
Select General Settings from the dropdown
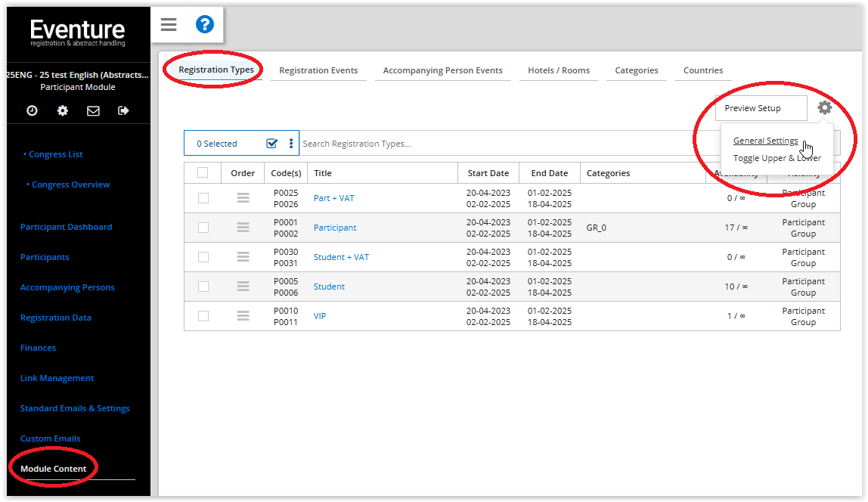click(765, 141)
